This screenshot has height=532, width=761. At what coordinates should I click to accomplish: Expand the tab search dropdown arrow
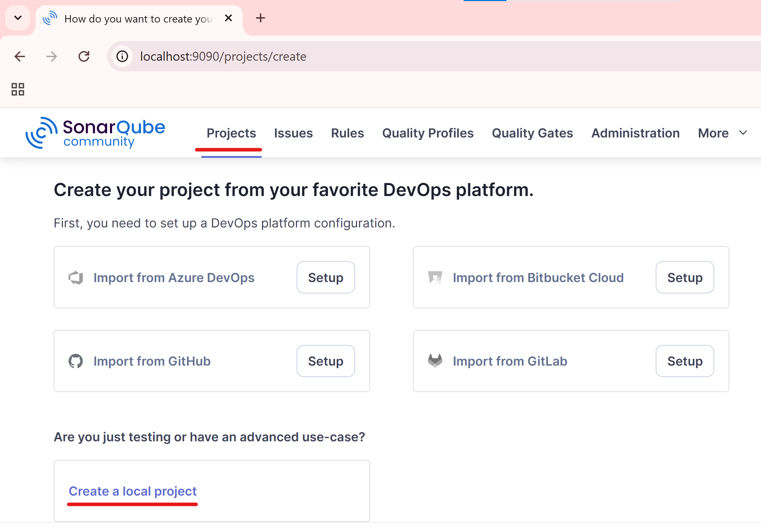(x=18, y=18)
